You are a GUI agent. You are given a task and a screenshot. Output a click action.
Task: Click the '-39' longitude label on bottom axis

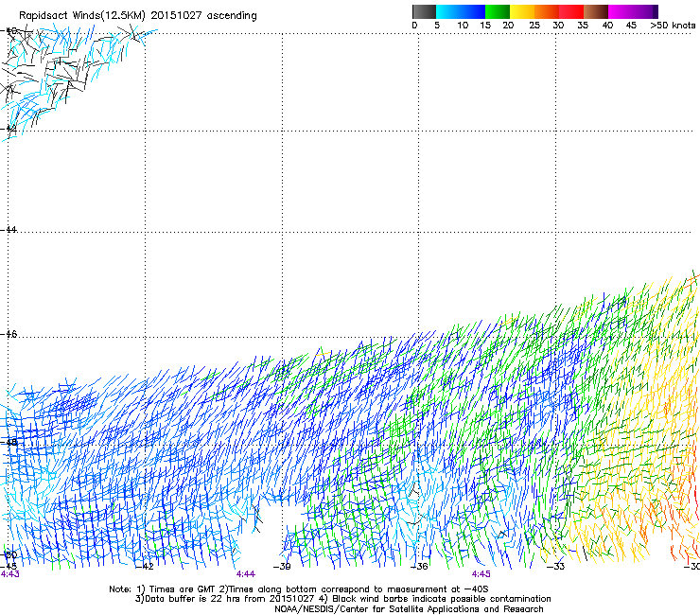[x=282, y=567]
